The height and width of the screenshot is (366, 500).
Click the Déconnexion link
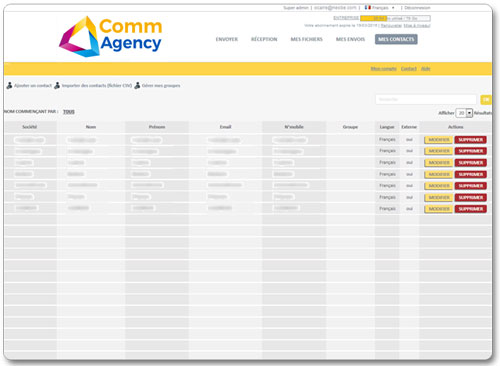tap(417, 7)
